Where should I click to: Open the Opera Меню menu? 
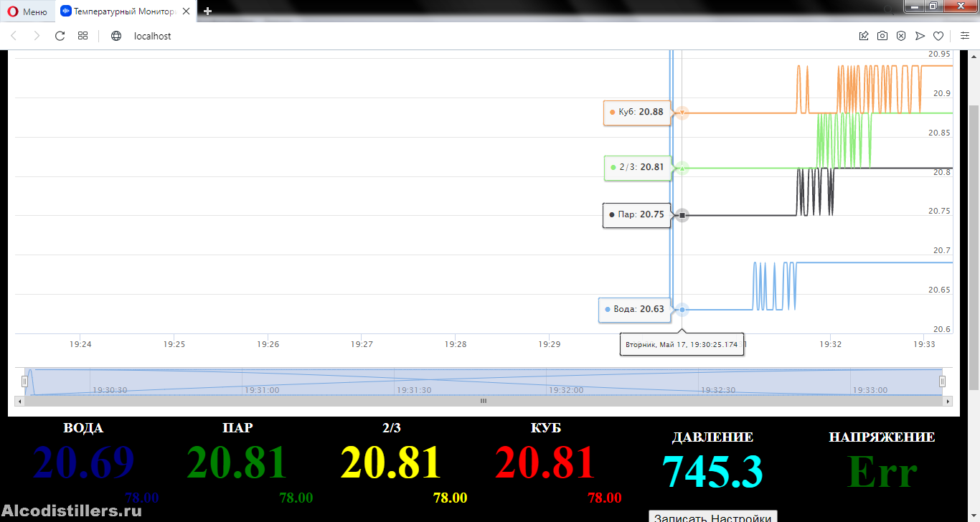(x=27, y=11)
